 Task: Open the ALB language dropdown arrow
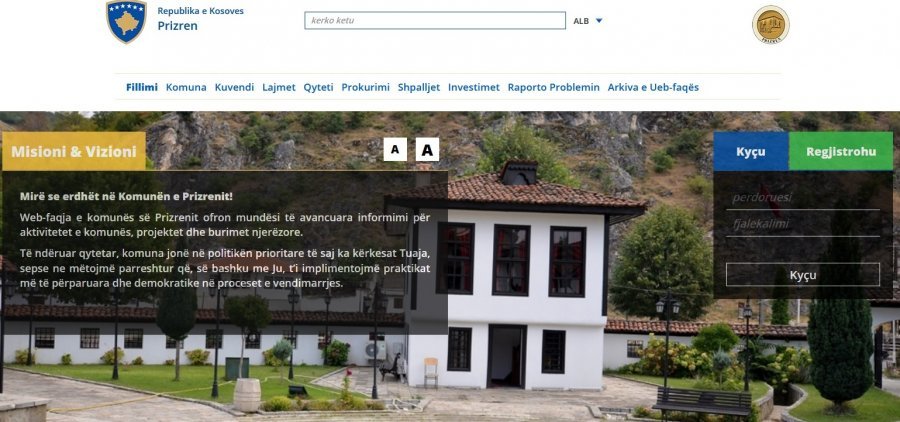pos(599,21)
